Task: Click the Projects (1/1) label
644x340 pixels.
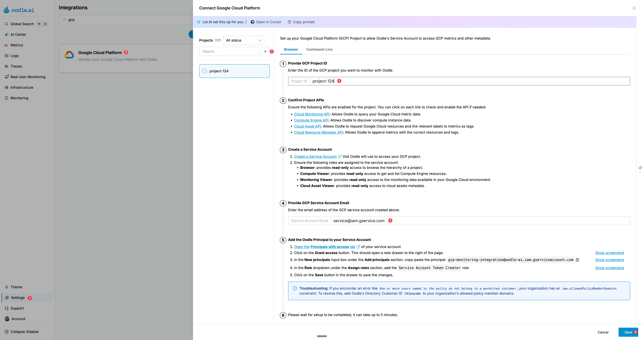Action: coord(210,40)
